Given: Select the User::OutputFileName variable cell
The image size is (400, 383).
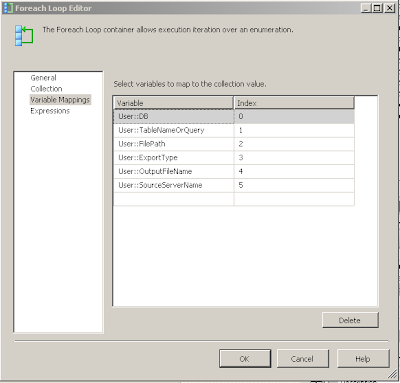Looking at the screenshot, I should coord(174,171).
